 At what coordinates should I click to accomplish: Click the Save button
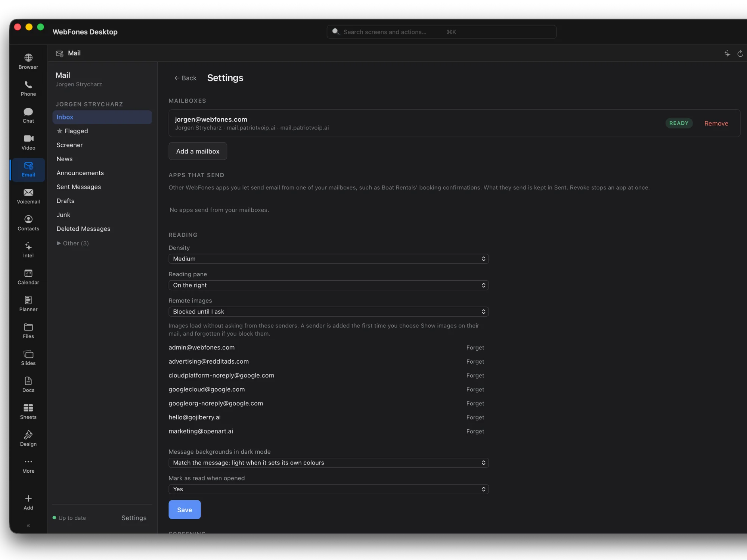pos(185,510)
